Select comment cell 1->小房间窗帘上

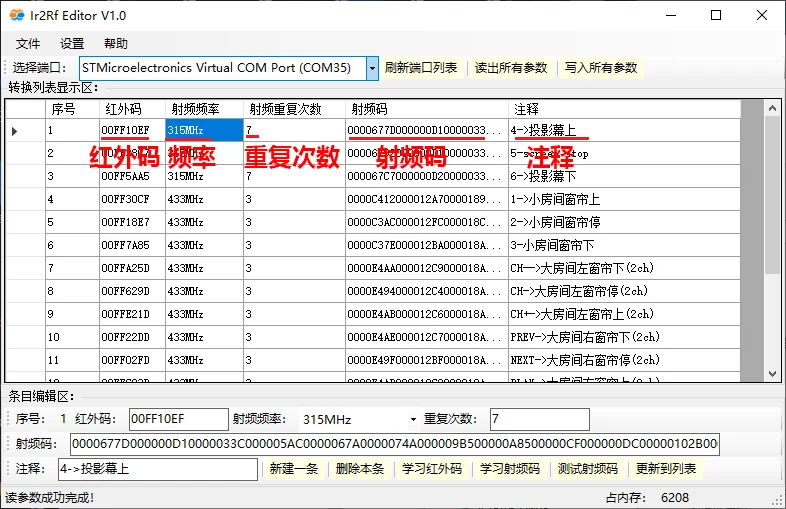click(x=624, y=200)
